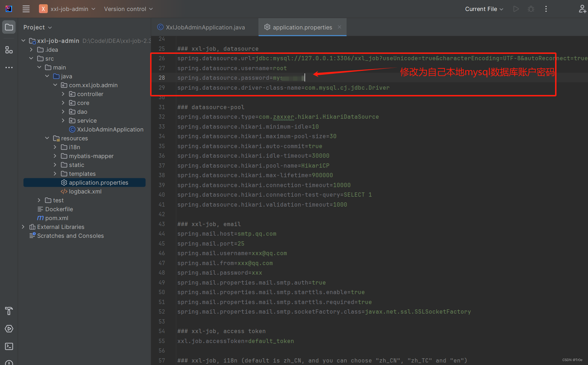The image size is (588, 365).
Task: Open More tool windows ellipsis
Action: 9,67
